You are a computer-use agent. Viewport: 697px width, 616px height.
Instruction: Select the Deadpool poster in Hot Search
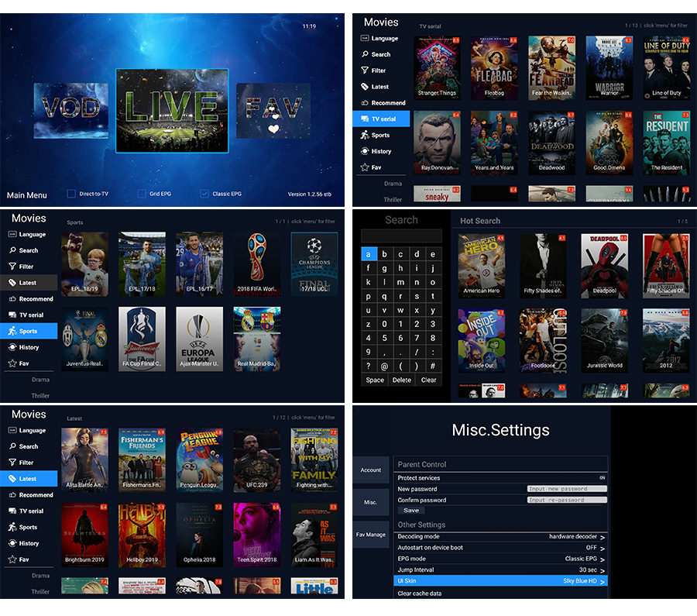605,266
